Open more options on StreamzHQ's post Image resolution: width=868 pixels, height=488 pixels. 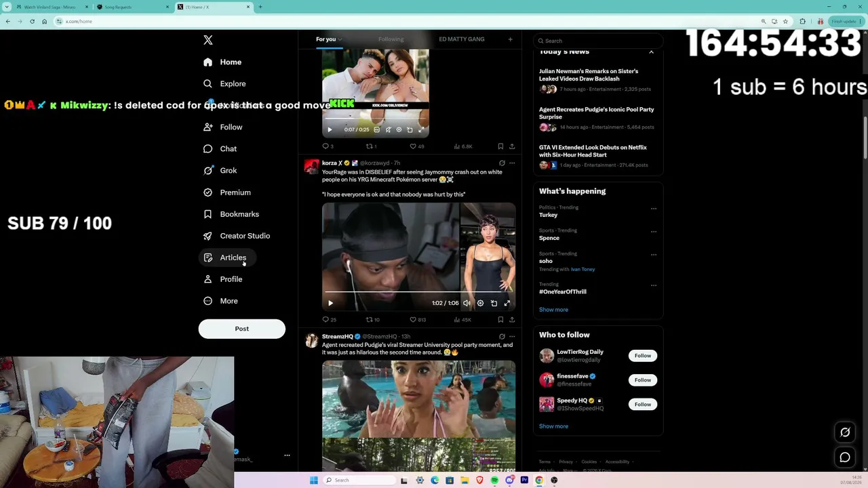click(x=512, y=336)
